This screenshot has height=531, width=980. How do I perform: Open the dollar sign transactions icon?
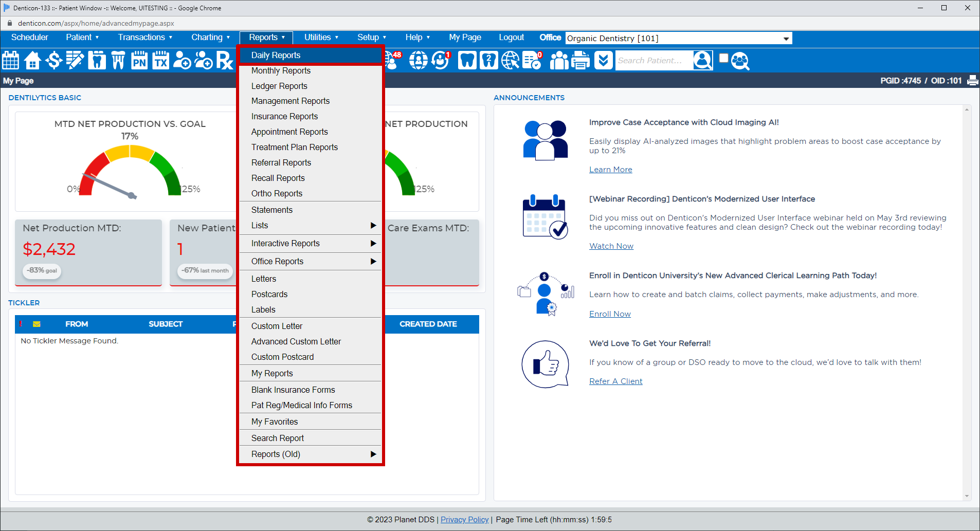pos(53,61)
